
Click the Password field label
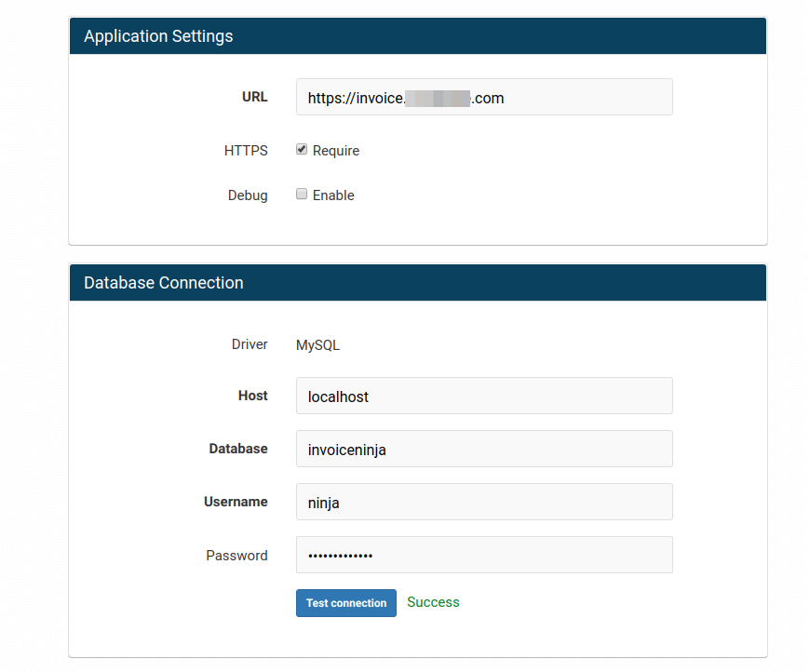point(236,556)
